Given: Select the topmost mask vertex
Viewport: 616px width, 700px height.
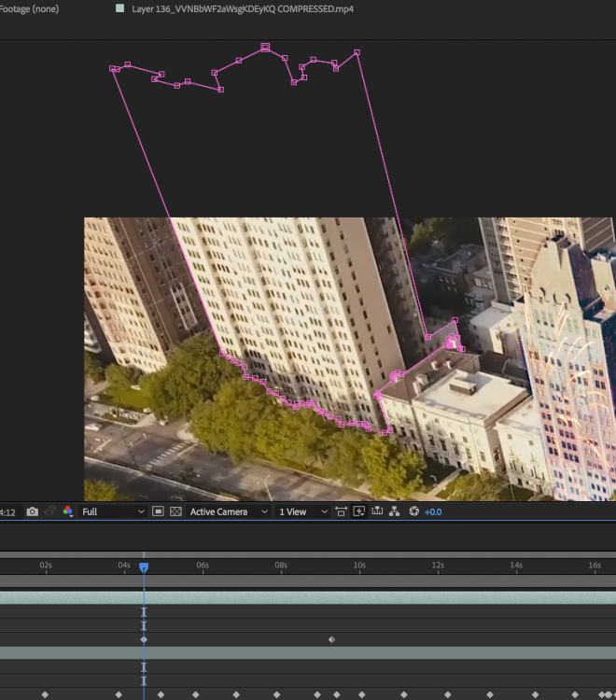Looking at the screenshot, I should tap(265, 47).
